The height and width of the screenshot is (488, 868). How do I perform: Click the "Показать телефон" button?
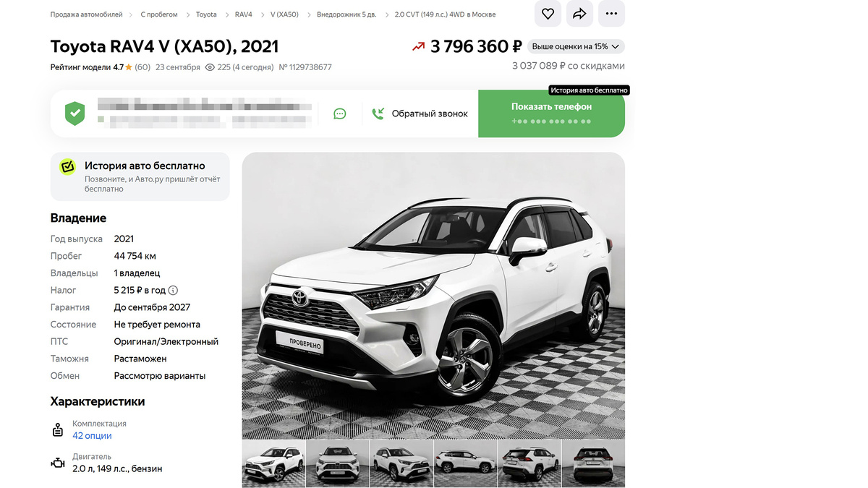551,114
